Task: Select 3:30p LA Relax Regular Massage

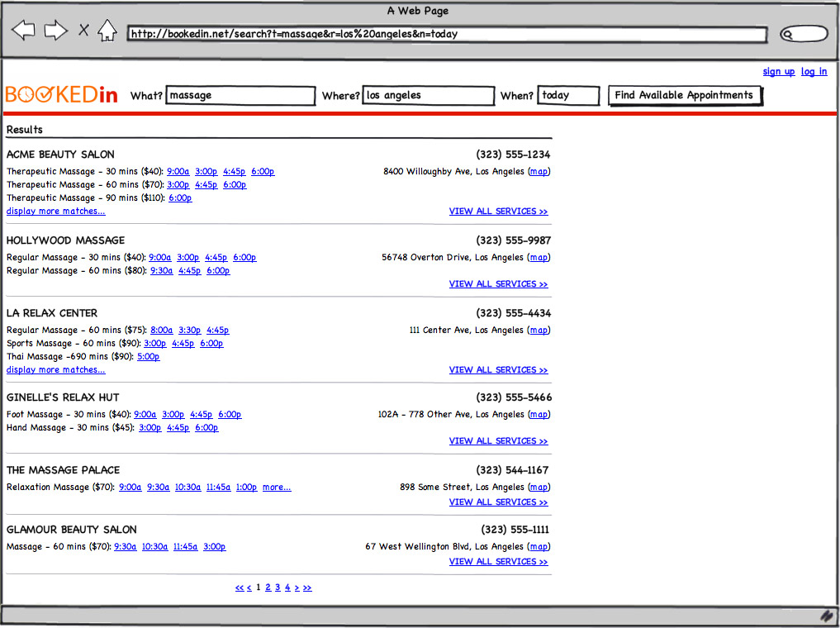Action: tap(190, 330)
